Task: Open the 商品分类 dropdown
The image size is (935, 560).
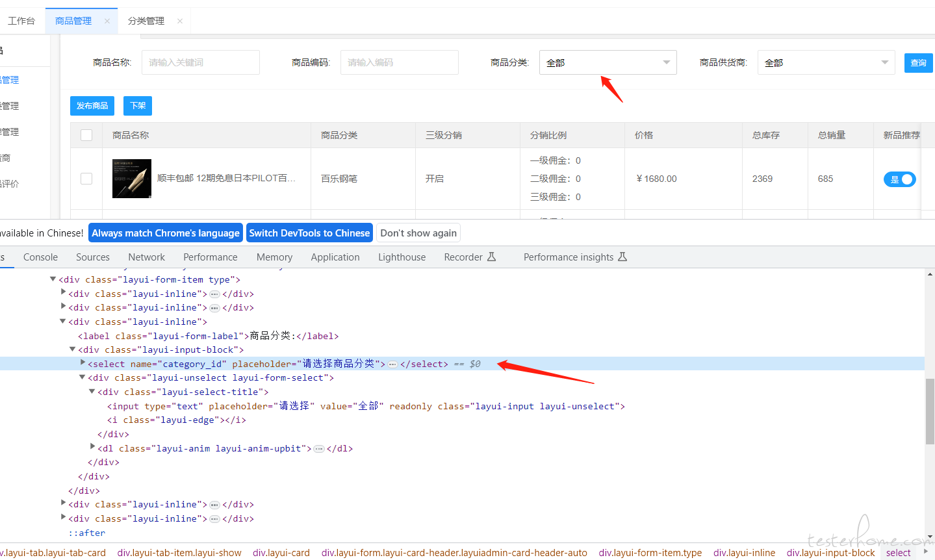Action: (x=608, y=62)
